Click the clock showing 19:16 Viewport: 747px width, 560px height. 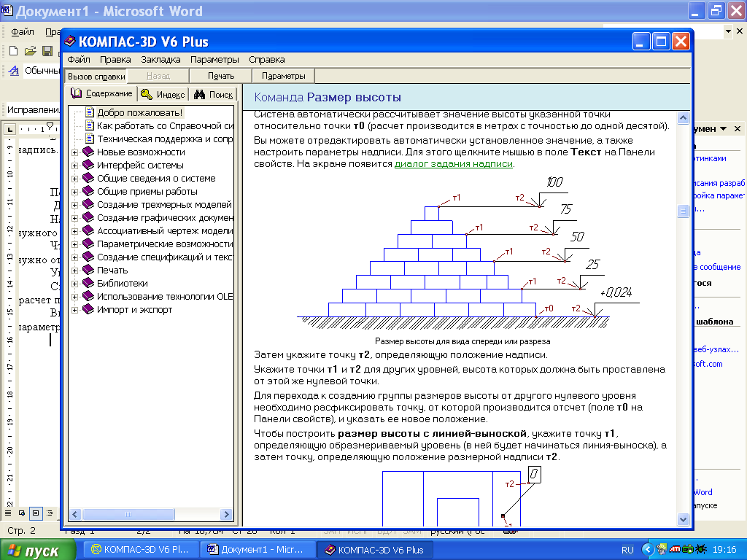click(x=724, y=550)
